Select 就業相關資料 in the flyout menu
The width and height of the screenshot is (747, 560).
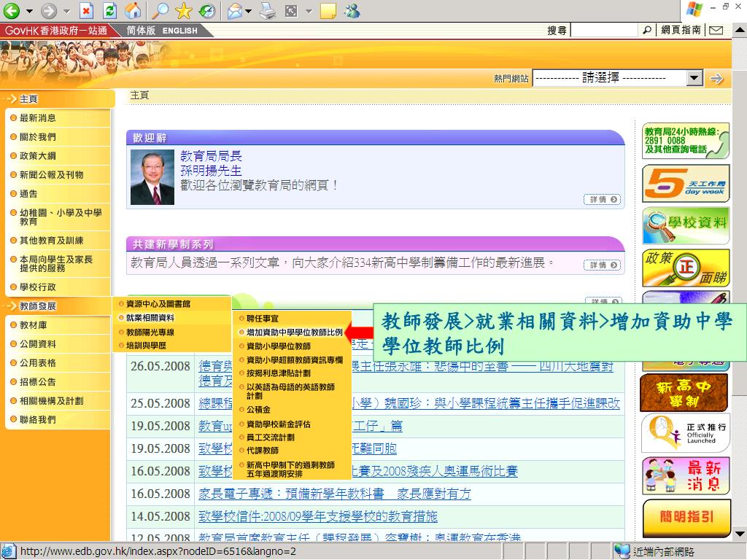point(150,318)
